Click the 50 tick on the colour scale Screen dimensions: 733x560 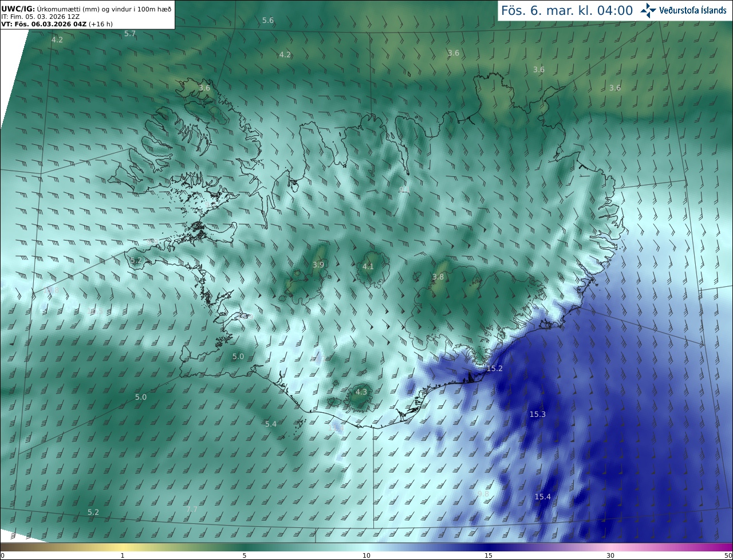[x=728, y=555]
